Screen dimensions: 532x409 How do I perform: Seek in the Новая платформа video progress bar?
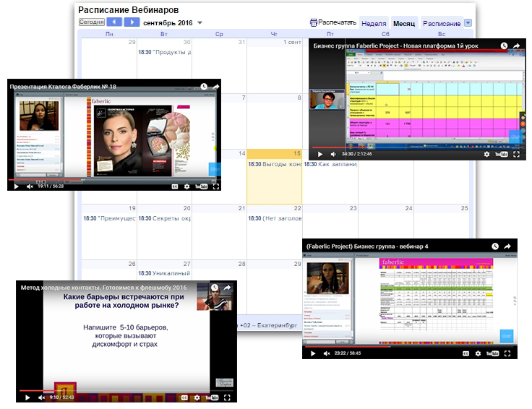coord(417,147)
